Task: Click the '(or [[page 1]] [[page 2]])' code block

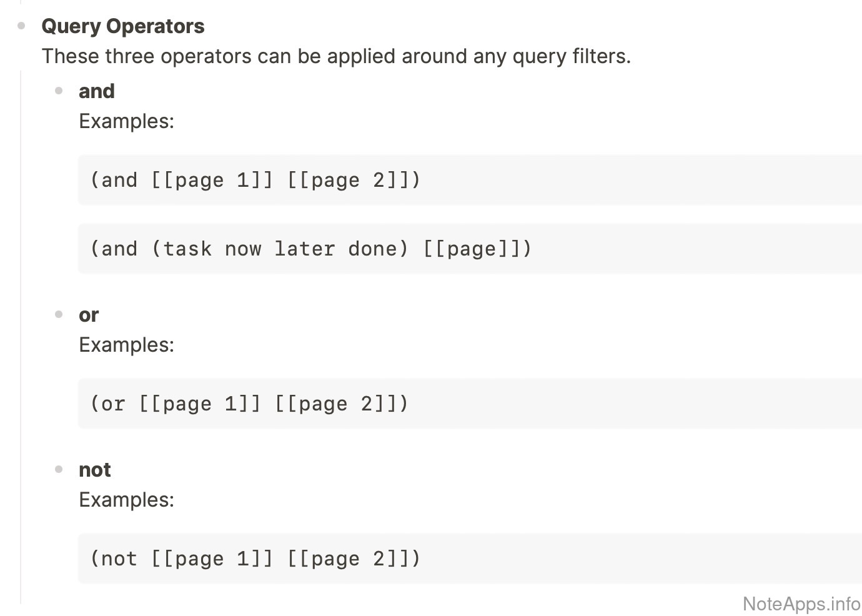Action: (249, 404)
